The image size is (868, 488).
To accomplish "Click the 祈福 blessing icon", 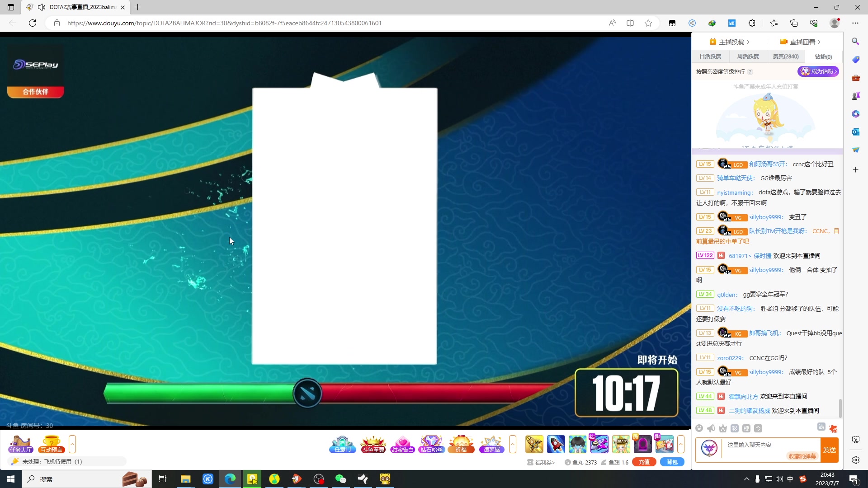I will tap(461, 444).
